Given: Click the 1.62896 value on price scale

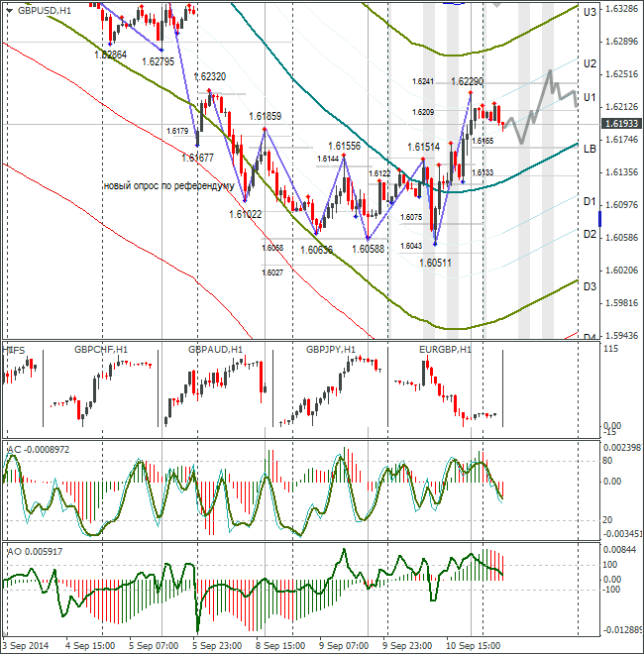Looking at the screenshot, I should [622, 42].
